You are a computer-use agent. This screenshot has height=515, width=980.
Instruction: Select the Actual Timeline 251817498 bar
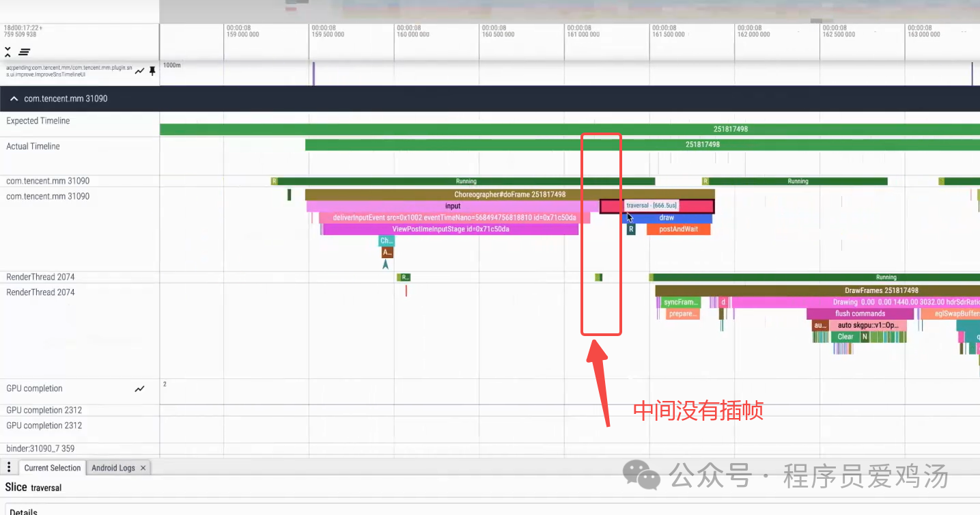click(x=701, y=144)
